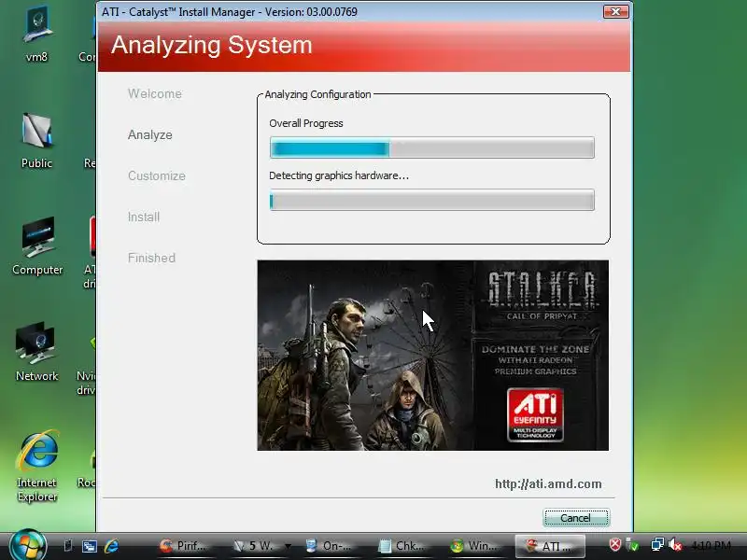Launch Internet Explorer from quick launch
The width and height of the screenshot is (747, 560).
[111, 546]
